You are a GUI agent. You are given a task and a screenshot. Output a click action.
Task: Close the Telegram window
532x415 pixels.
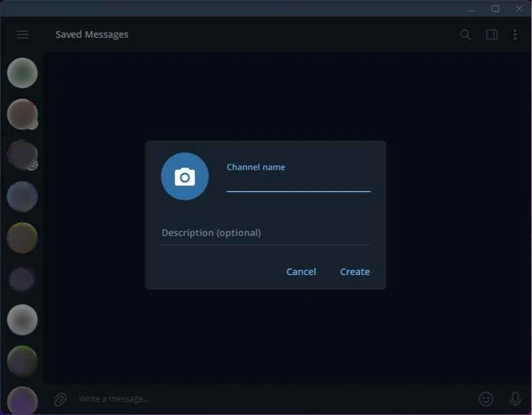pos(519,9)
